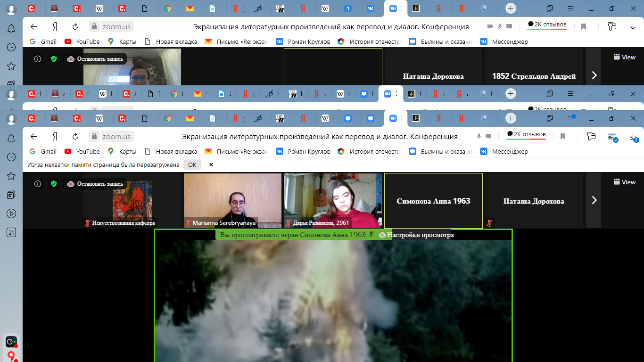Stop recording in topmost background window
The width and height of the screenshot is (644, 362).
tap(96, 59)
